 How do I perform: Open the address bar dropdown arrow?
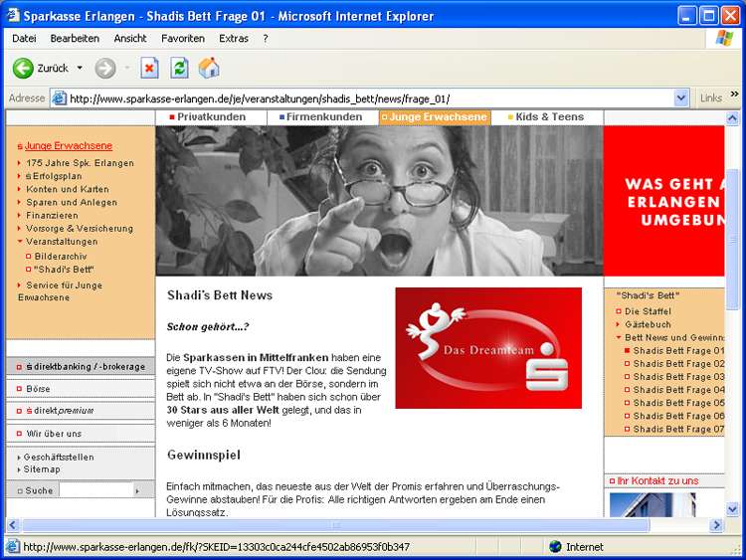tap(681, 98)
